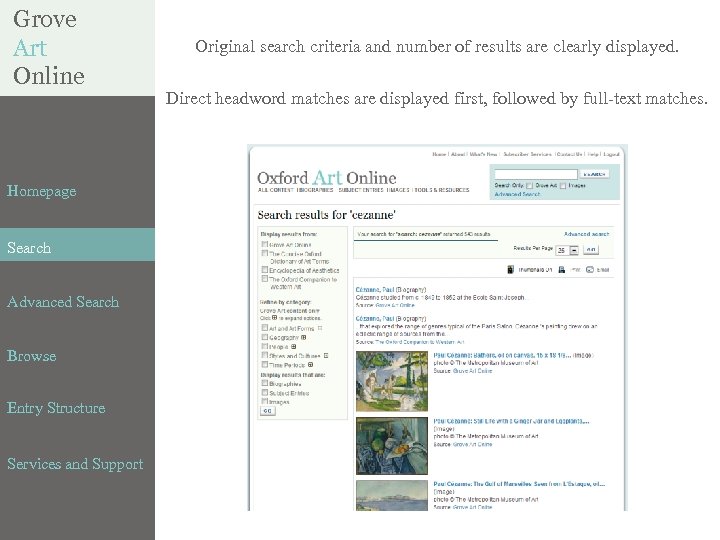
Task: Check the Styles and Cultures box
Action: pyautogui.click(x=264, y=355)
